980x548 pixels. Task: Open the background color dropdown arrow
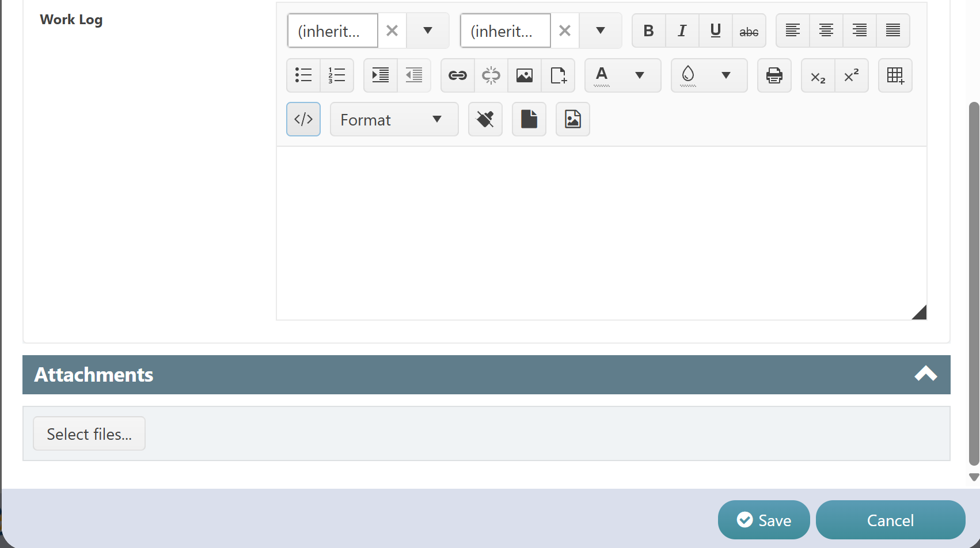point(725,75)
